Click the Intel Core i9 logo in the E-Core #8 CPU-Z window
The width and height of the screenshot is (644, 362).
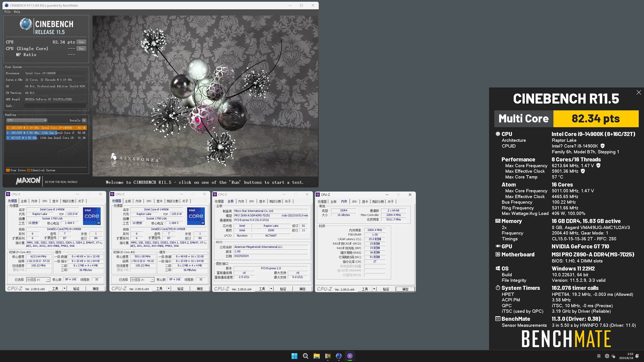tap(196, 216)
